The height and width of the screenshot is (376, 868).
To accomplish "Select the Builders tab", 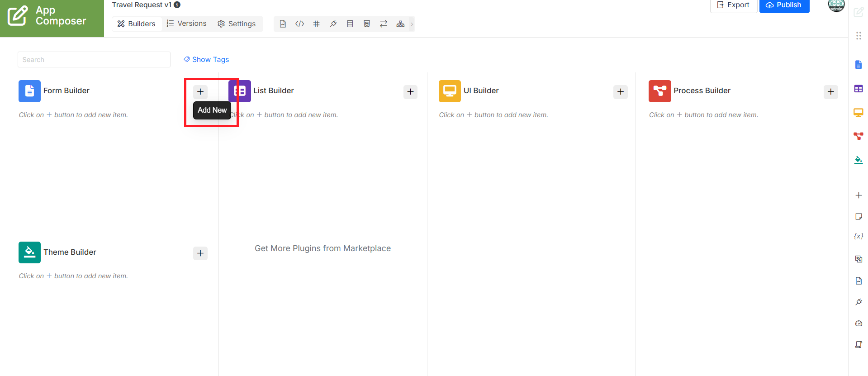I will 136,24.
